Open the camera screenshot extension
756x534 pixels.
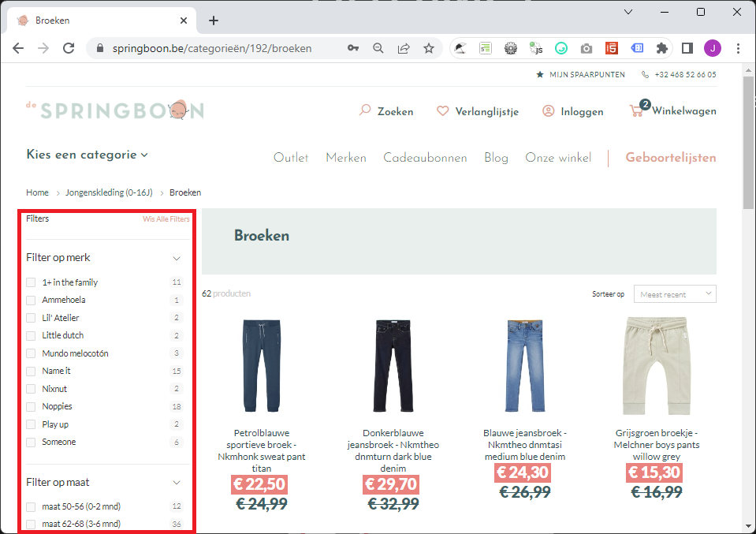click(587, 48)
